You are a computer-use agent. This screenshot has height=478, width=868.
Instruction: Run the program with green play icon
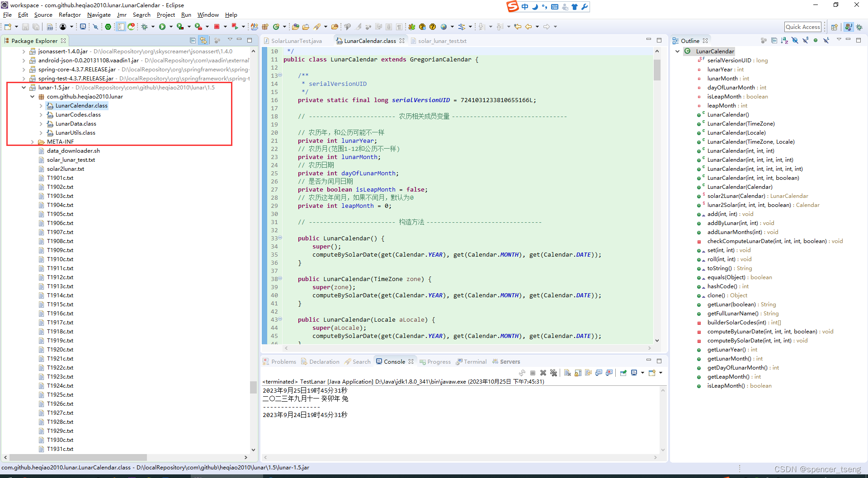tap(162, 27)
